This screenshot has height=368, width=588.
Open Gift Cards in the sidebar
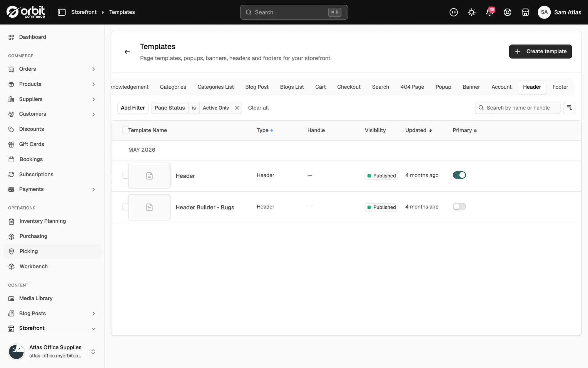[52, 144]
